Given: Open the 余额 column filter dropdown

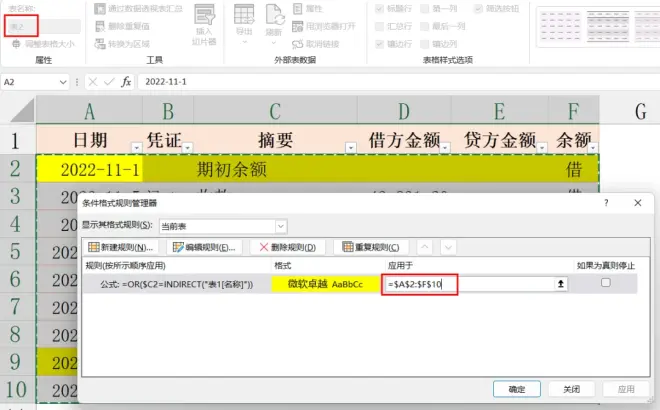Looking at the screenshot, I should [x=593, y=147].
